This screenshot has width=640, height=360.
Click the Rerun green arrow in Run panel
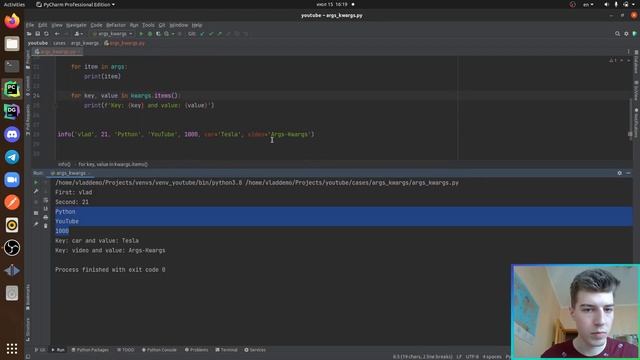coord(36,182)
